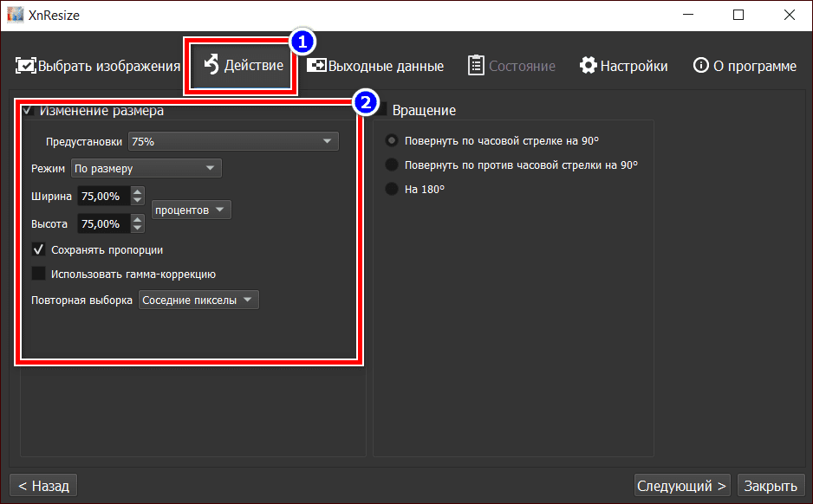Select rotate 90° clockwise option
Screen dimensions: 813x504
point(391,139)
